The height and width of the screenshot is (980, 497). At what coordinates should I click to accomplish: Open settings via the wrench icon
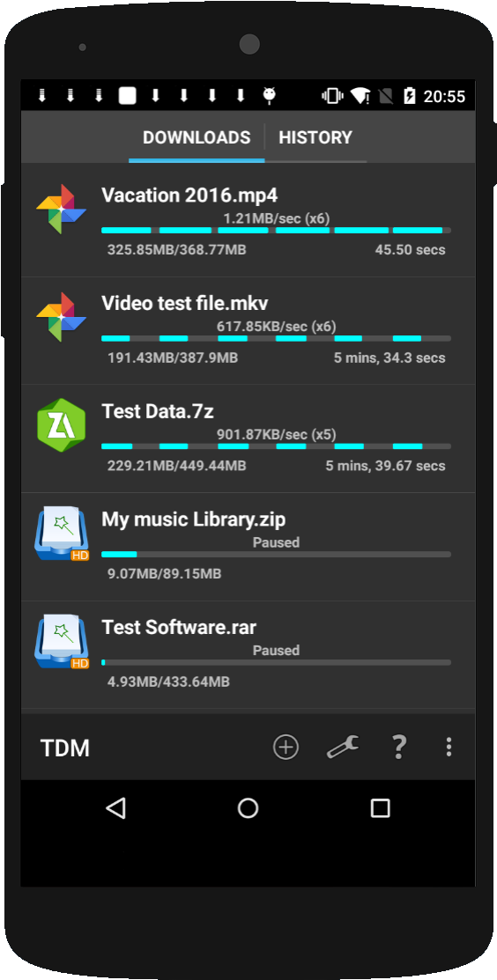(x=343, y=747)
